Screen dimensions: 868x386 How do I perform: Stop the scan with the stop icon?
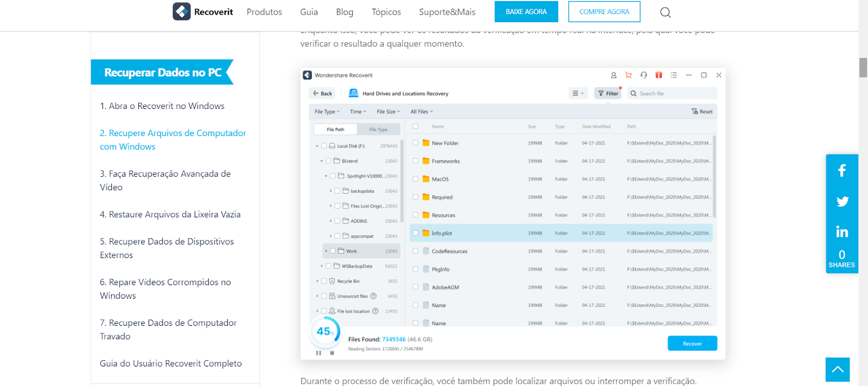pyautogui.click(x=332, y=353)
